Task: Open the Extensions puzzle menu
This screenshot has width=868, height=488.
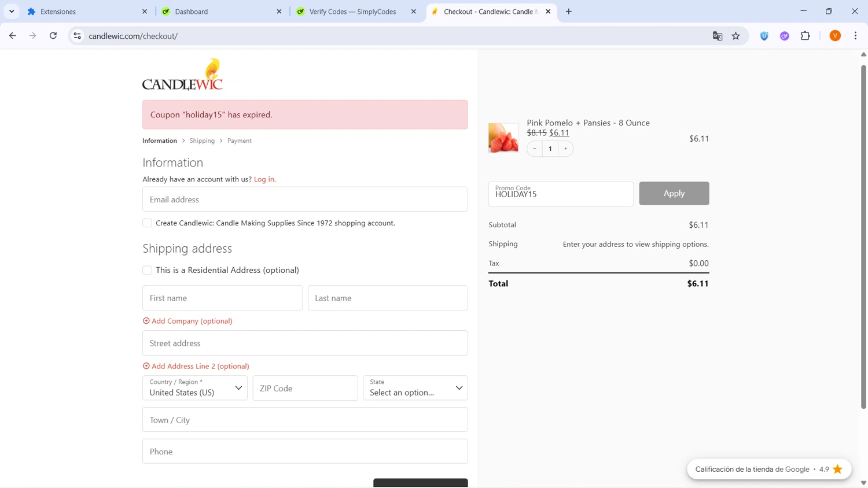Action: 805,36
